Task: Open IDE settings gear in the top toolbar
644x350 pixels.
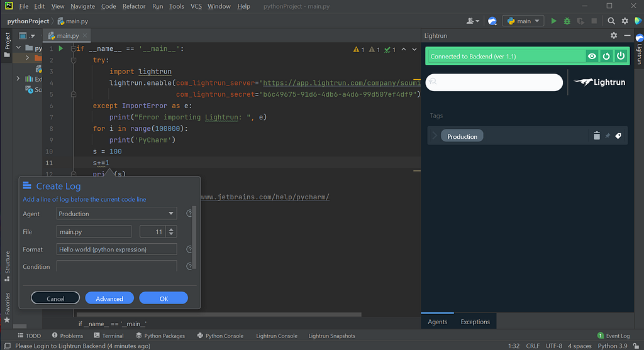Action: [x=625, y=21]
